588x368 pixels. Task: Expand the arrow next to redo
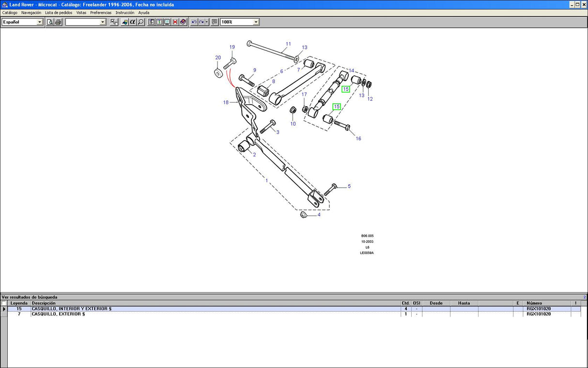coord(207,22)
